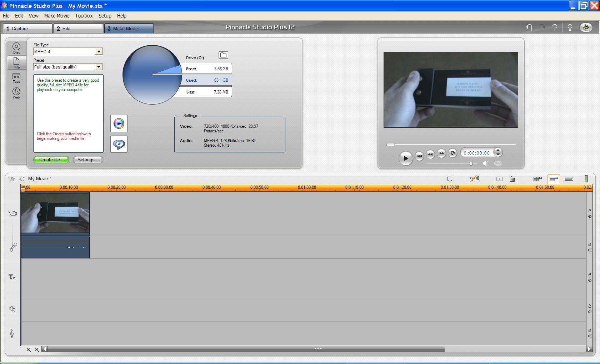The height and width of the screenshot is (364, 600).
Task: Play the movie preview
Action: click(x=406, y=158)
